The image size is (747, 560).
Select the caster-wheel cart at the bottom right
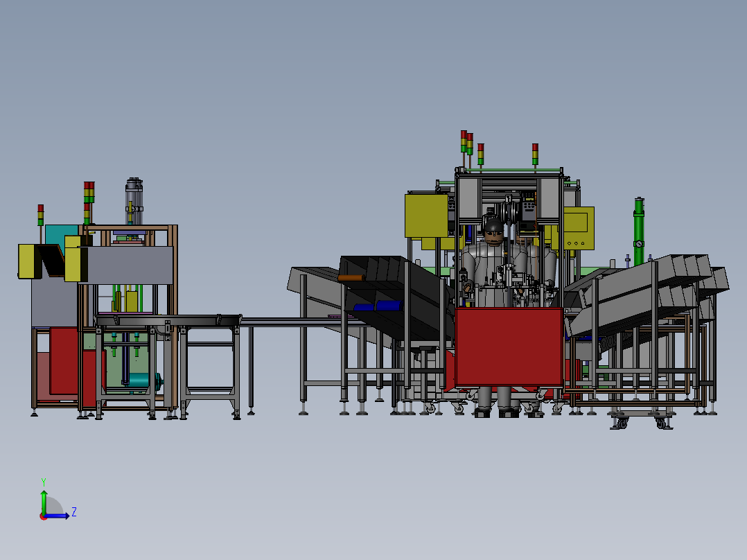click(641, 419)
